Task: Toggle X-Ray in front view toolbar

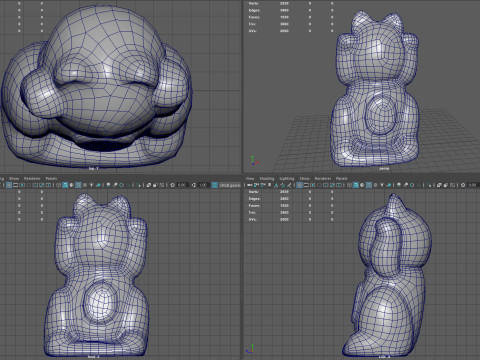Action: pos(148,185)
